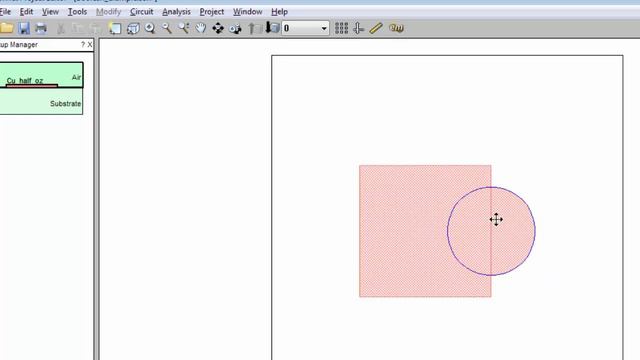Click the Open folder toolbar icon

(x=7, y=28)
